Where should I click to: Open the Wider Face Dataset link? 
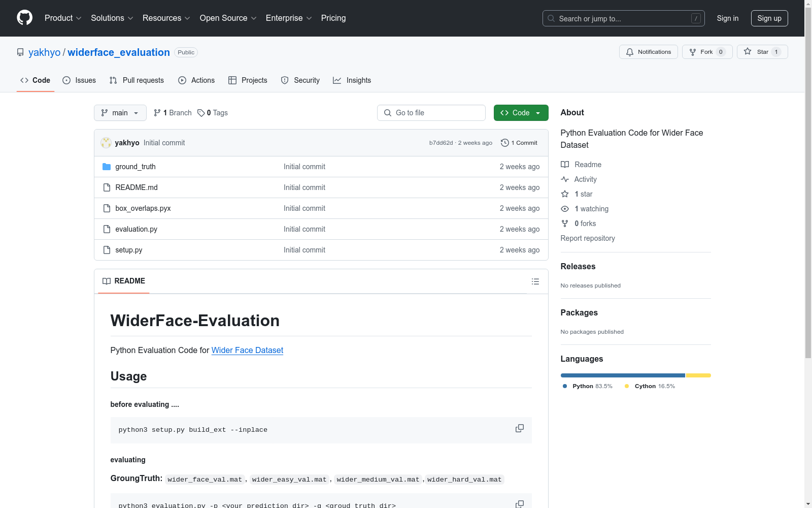coord(247,350)
